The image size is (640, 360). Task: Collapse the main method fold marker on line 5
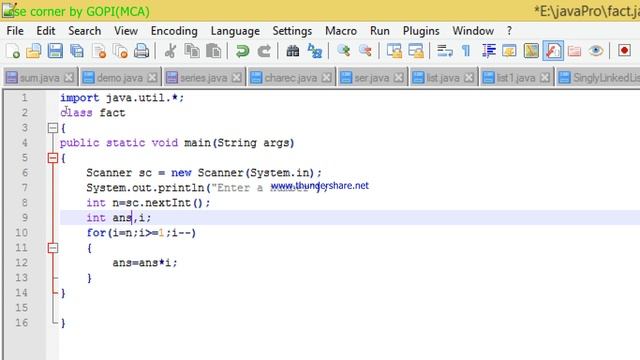pos(53,158)
